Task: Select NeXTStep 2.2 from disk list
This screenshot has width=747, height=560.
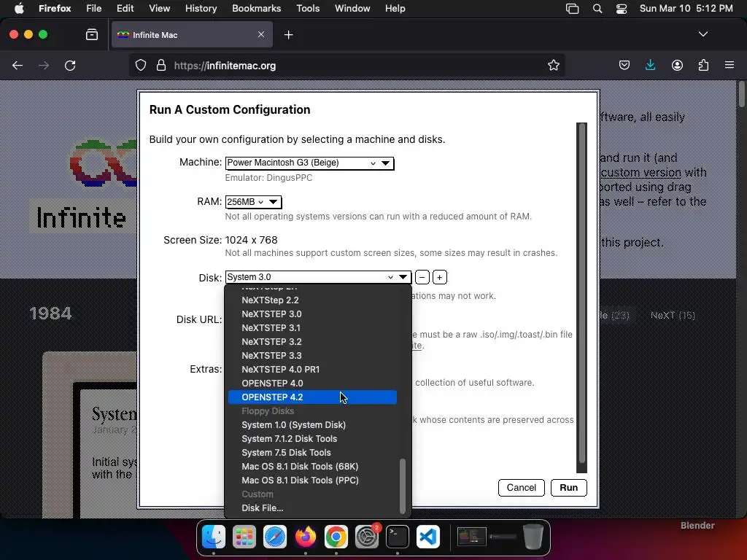Action: [312, 300]
